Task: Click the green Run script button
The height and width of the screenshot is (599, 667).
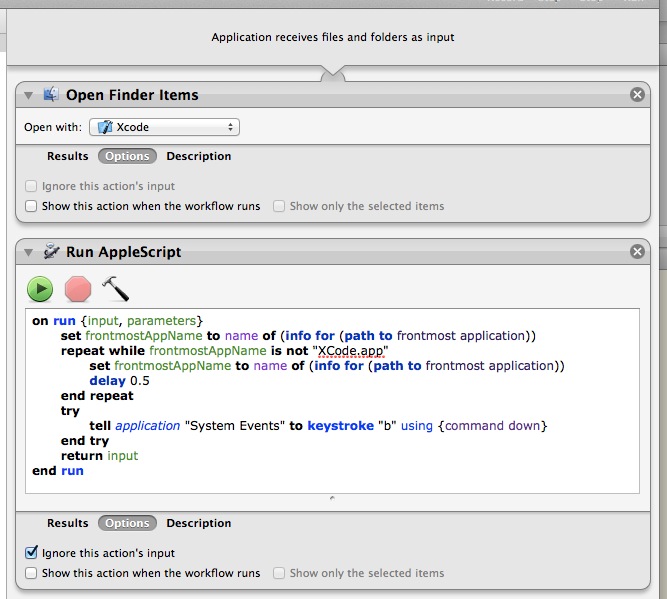Action: click(x=40, y=289)
